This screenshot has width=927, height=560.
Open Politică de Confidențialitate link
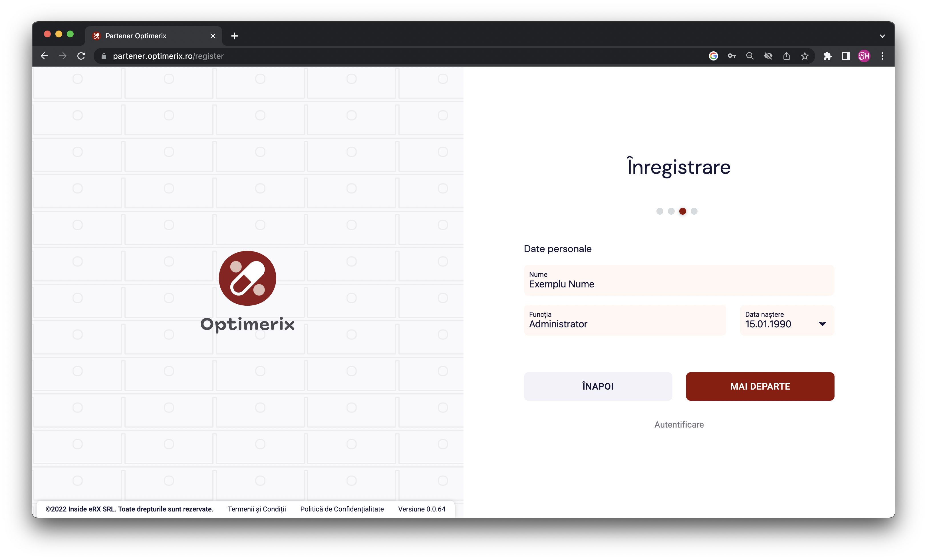coord(342,509)
